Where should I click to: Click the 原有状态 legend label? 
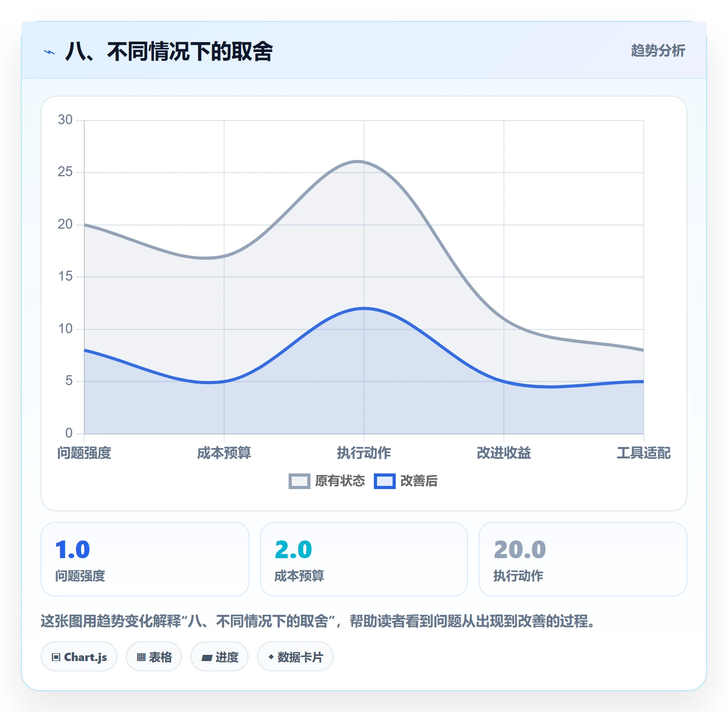click(x=340, y=481)
